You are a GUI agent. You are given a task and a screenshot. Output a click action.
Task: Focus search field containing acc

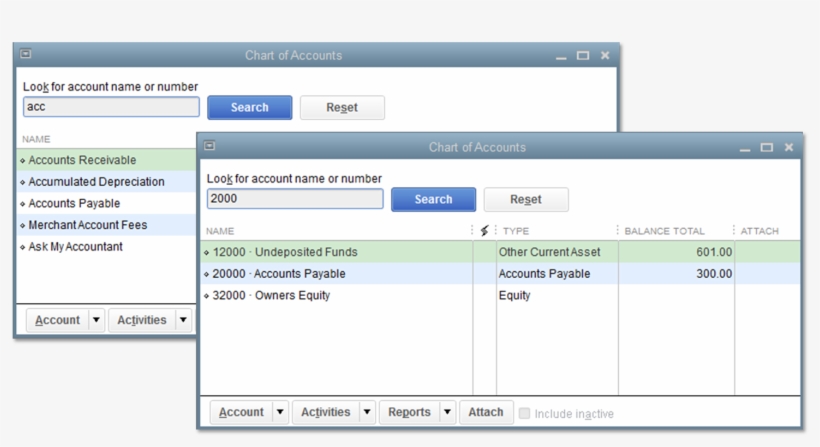click(111, 107)
